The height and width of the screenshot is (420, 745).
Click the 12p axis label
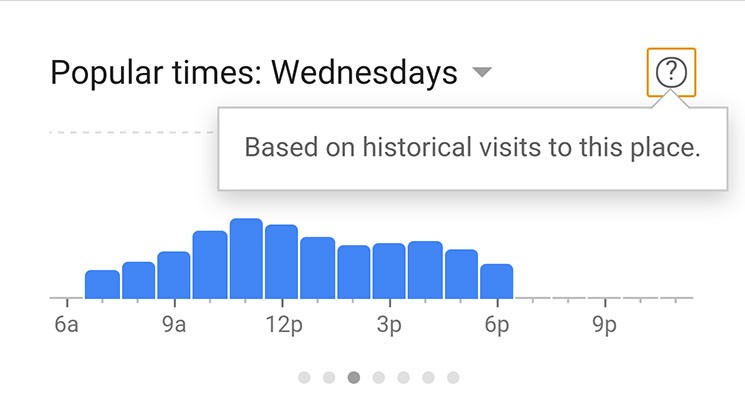pos(284,325)
